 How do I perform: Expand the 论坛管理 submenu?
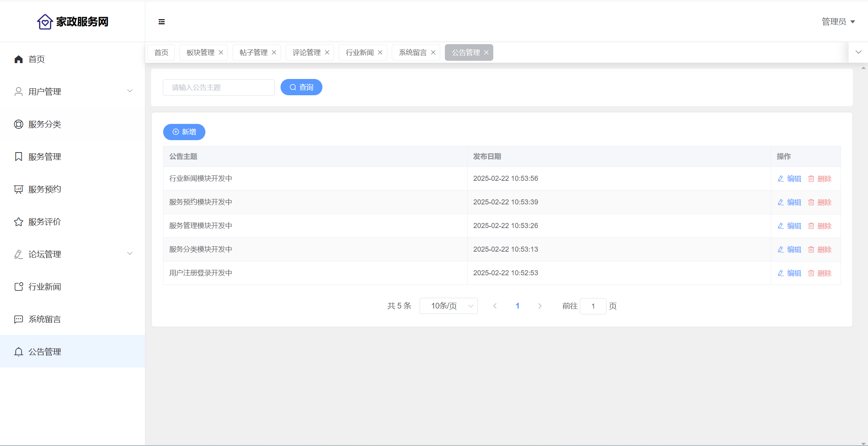coord(130,254)
